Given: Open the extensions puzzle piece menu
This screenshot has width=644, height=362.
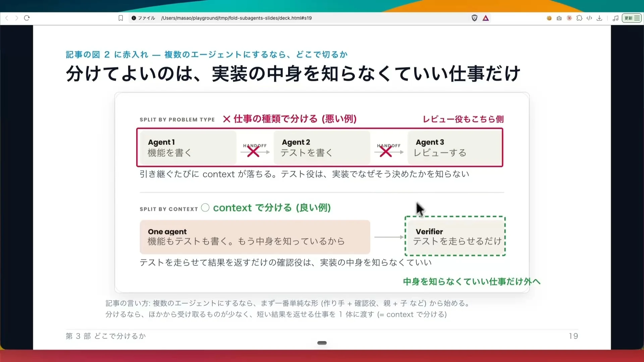Looking at the screenshot, I should click(579, 18).
